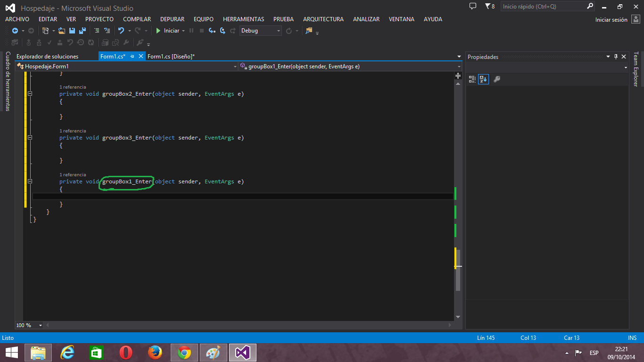The image size is (644, 362).
Task: Save all files using Save All icon
Action: coord(82,31)
